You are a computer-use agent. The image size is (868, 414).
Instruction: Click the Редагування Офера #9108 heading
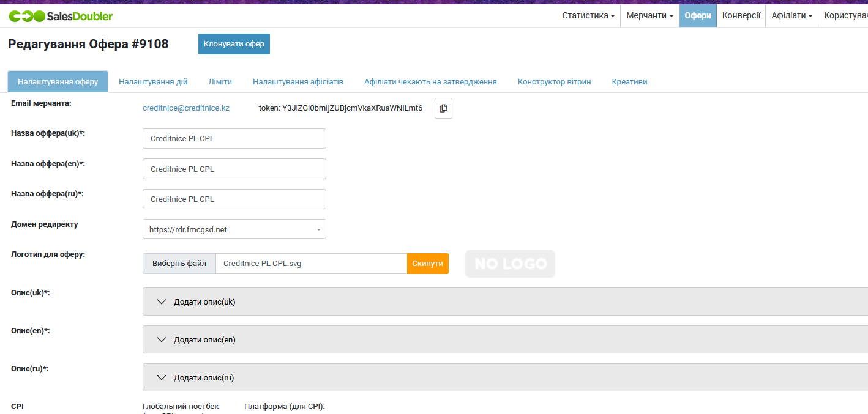88,44
